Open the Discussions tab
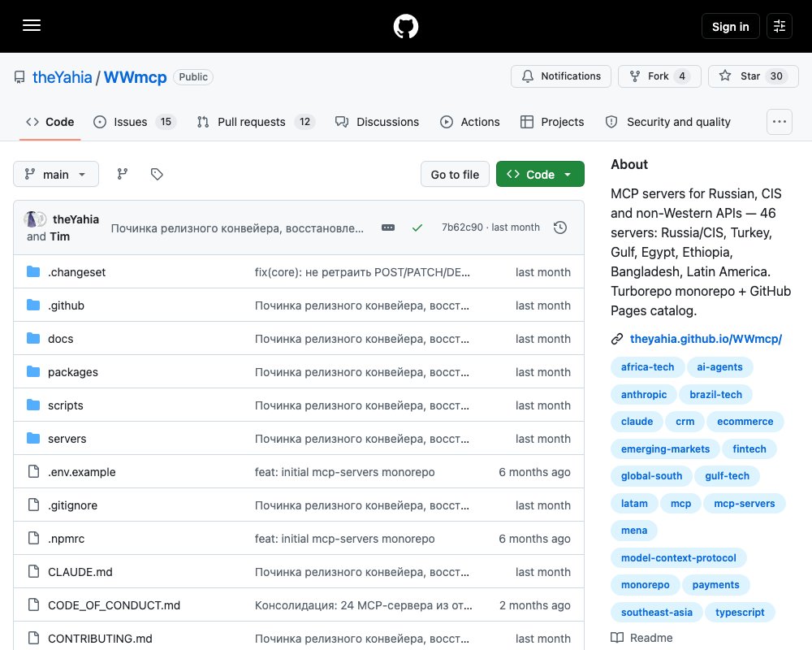The image size is (812, 650). coord(377,122)
